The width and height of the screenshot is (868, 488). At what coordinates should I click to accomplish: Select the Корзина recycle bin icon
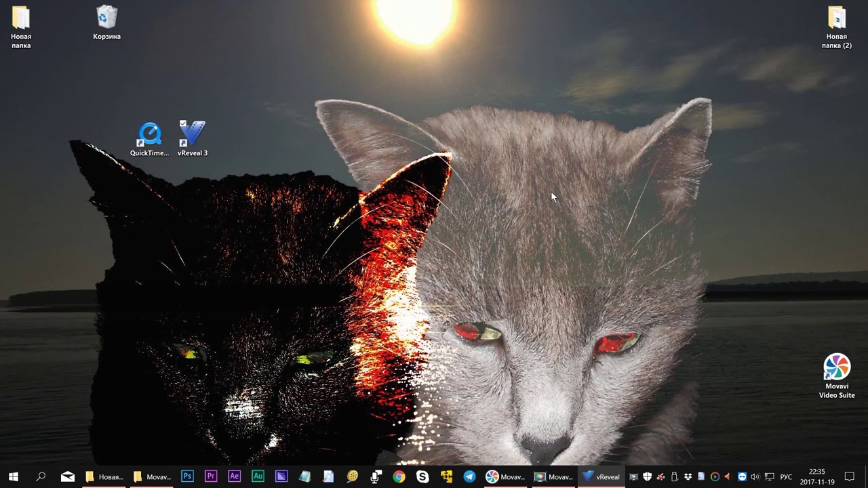pyautogui.click(x=107, y=22)
